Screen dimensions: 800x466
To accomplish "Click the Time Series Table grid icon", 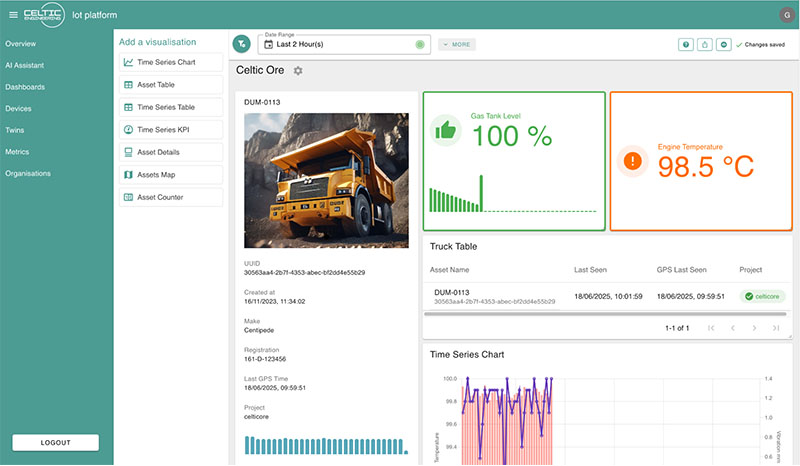I will point(128,107).
